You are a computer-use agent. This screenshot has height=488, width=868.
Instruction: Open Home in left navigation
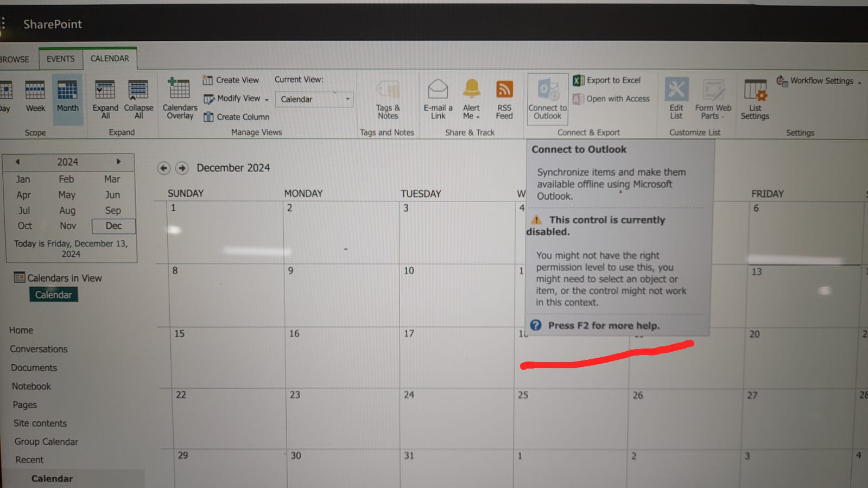coord(21,330)
